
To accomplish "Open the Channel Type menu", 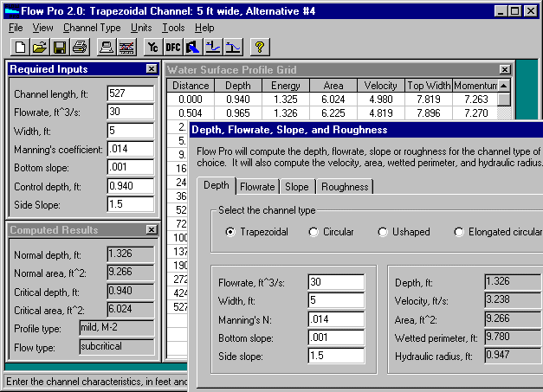I will click(x=92, y=28).
